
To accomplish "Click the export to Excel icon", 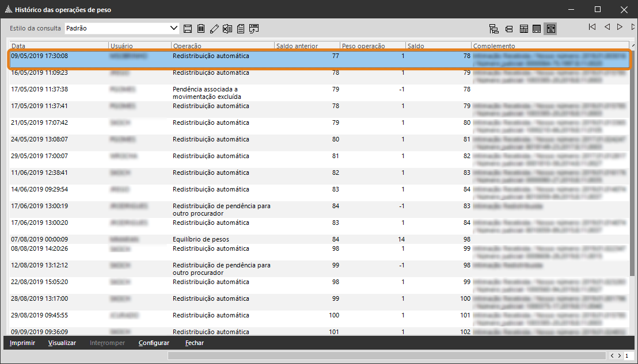I will (227, 28).
